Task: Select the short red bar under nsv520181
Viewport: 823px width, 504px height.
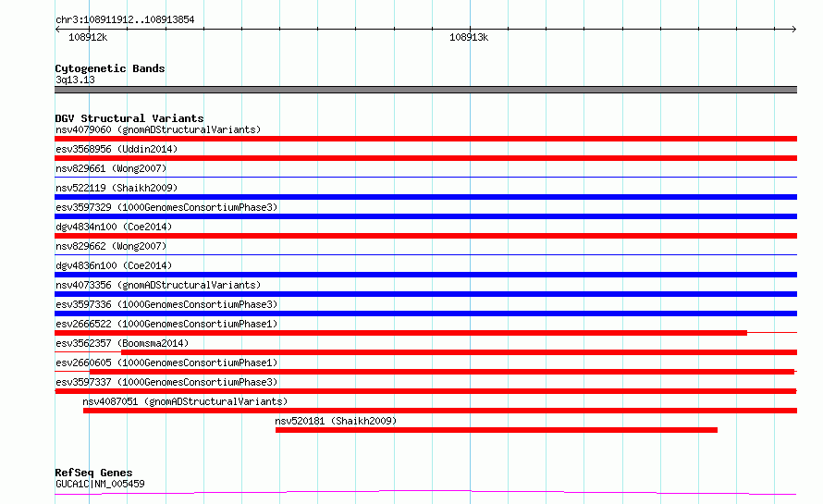Action: coord(497,430)
